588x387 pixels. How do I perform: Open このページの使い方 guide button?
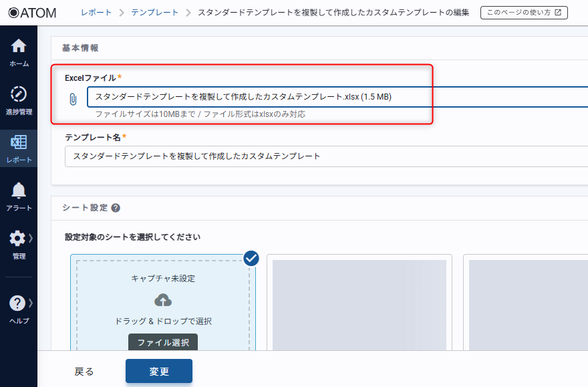point(523,13)
